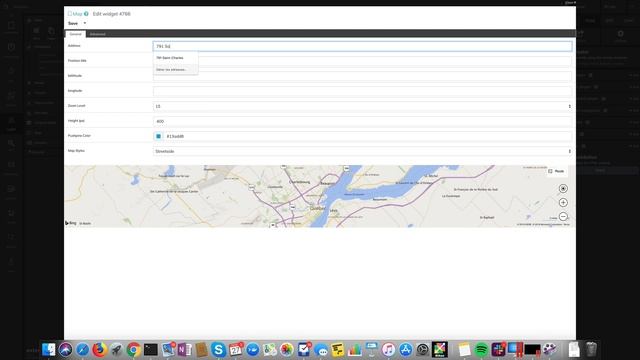
Task: Open the Messages app in Dock
Action: 321,350
